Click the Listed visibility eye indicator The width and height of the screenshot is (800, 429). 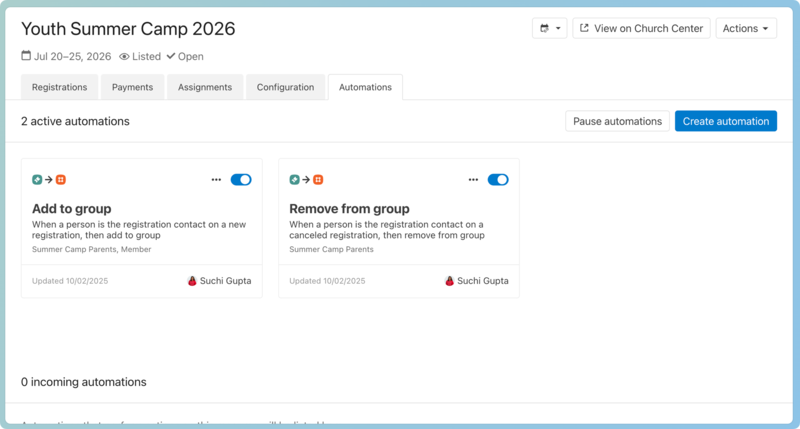pyautogui.click(x=125, y=57)
